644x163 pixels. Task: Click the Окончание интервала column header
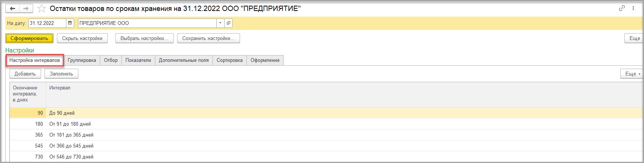point(28,94)
